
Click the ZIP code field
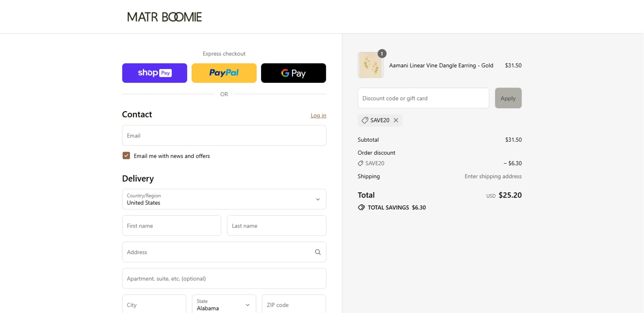(x=294, y=305)
